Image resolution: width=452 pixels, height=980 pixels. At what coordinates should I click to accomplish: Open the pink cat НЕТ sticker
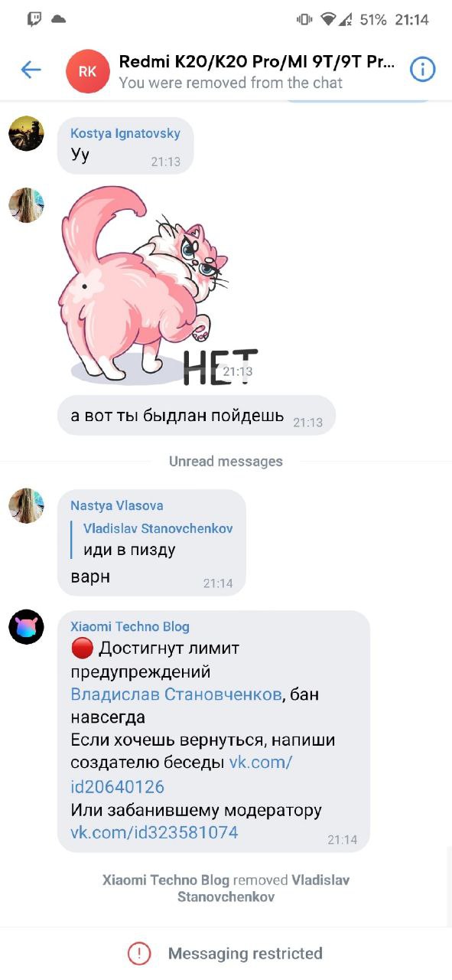pyautogui.click(x=160, y=285)
